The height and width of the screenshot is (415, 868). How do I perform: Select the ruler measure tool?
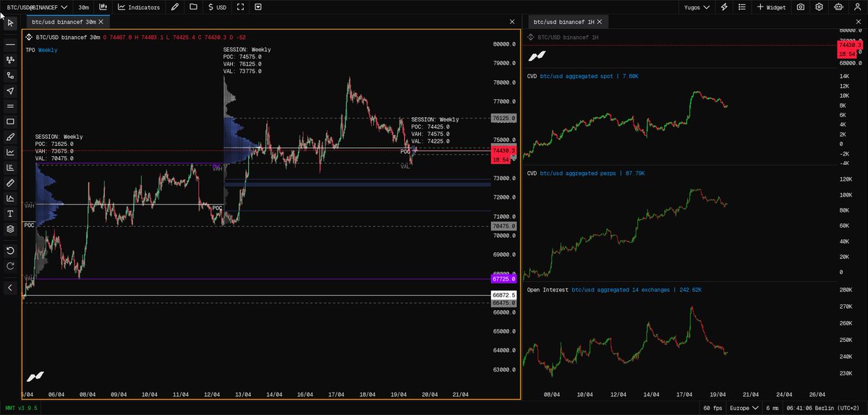[x=10, y=183]
